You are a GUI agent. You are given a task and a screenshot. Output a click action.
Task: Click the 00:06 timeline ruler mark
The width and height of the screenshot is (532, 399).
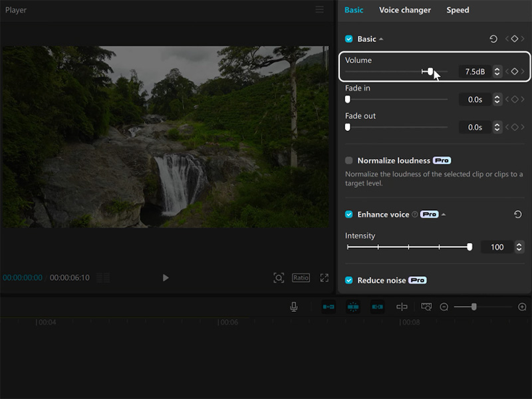228,323
